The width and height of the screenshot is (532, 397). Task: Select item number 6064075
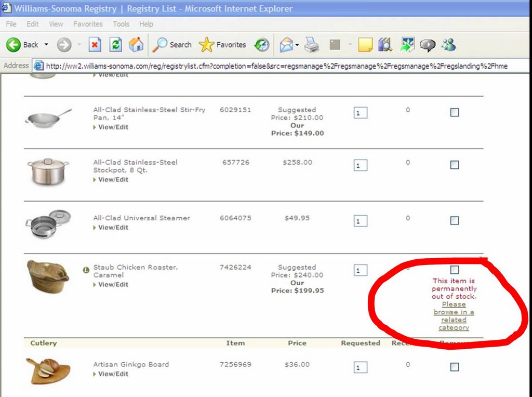pos(235,218)
